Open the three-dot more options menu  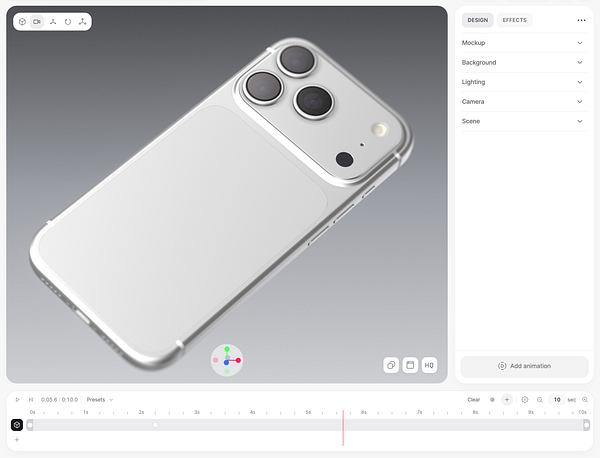coord(581,20)
